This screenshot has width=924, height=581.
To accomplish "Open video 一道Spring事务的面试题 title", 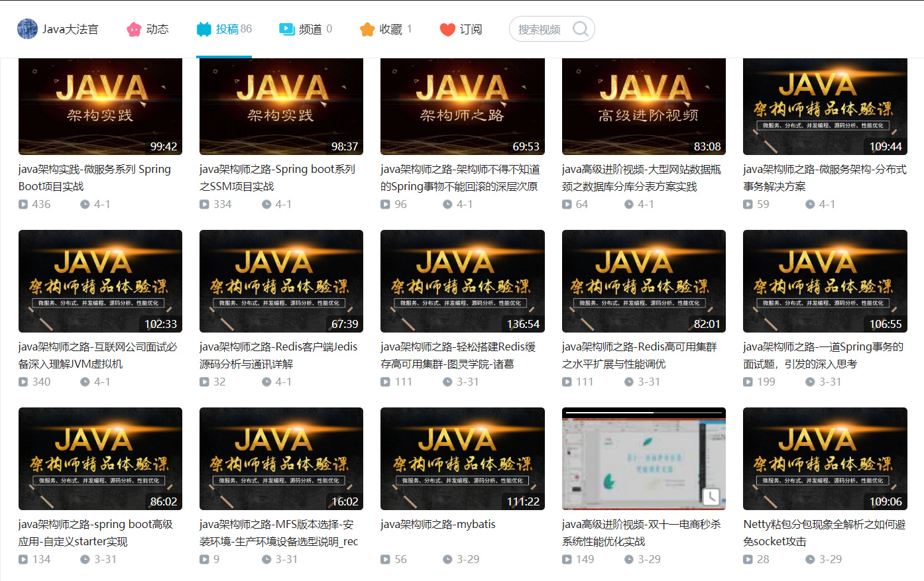I will [x=823, y=355].
